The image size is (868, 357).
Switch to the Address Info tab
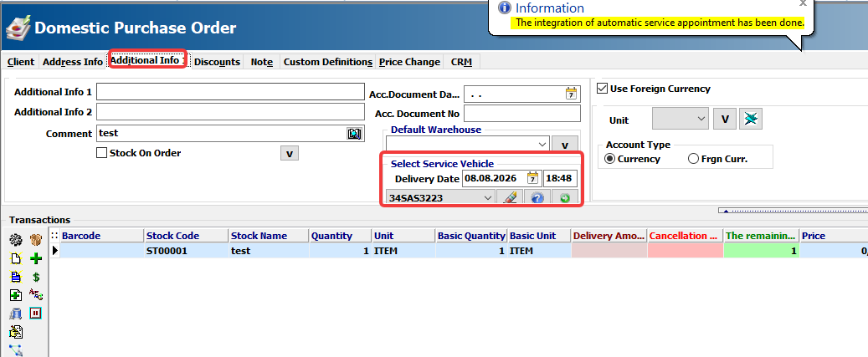(73, 62)
